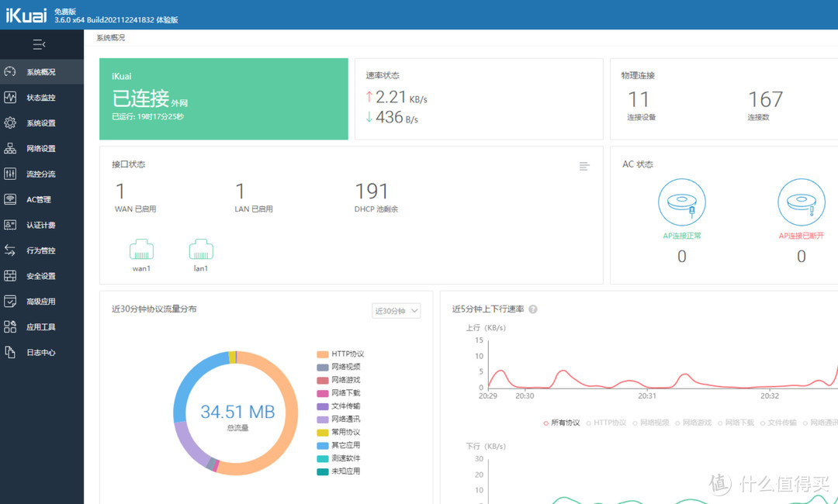Expand the 网络设置 sidebar menu
Image resolution: width=838 pixels, height=504 pixels.
(41, 149)
